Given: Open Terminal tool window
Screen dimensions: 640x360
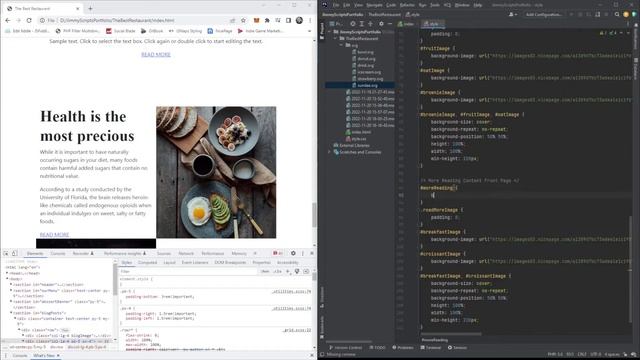Looking at the screenshot, I should [x=431, y=348].
